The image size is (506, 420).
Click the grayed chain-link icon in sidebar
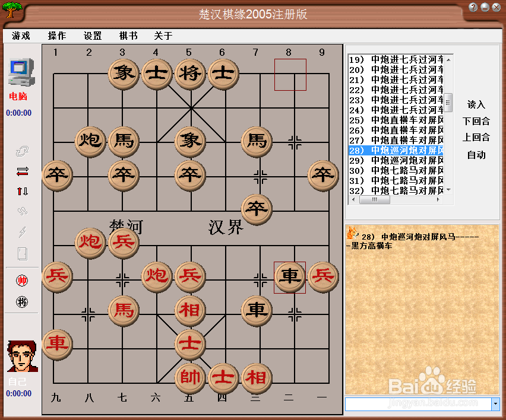point(22,151)
